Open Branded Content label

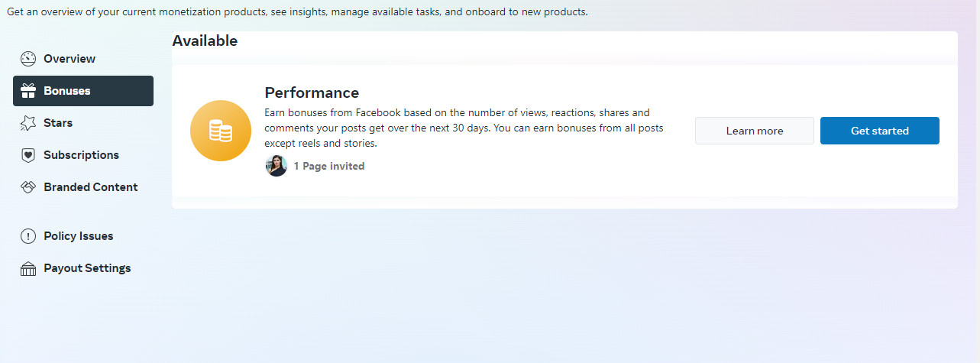pos(91,187)
